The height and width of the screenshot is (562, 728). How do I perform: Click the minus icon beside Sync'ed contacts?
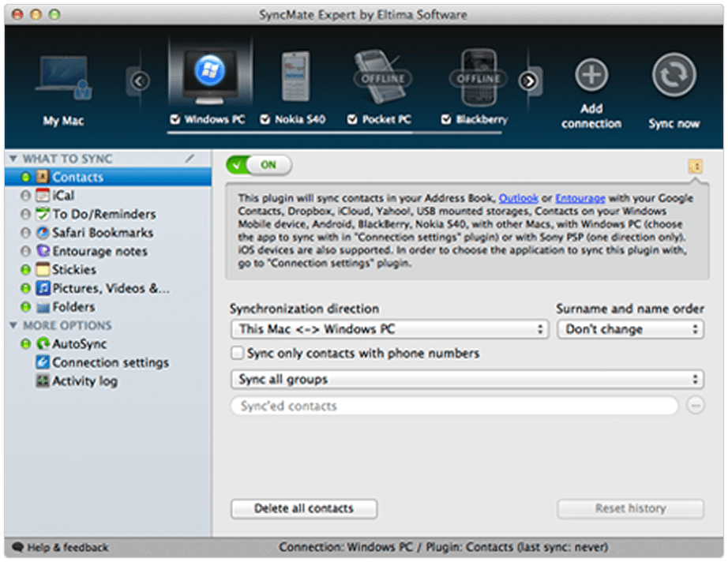(695, 405)
